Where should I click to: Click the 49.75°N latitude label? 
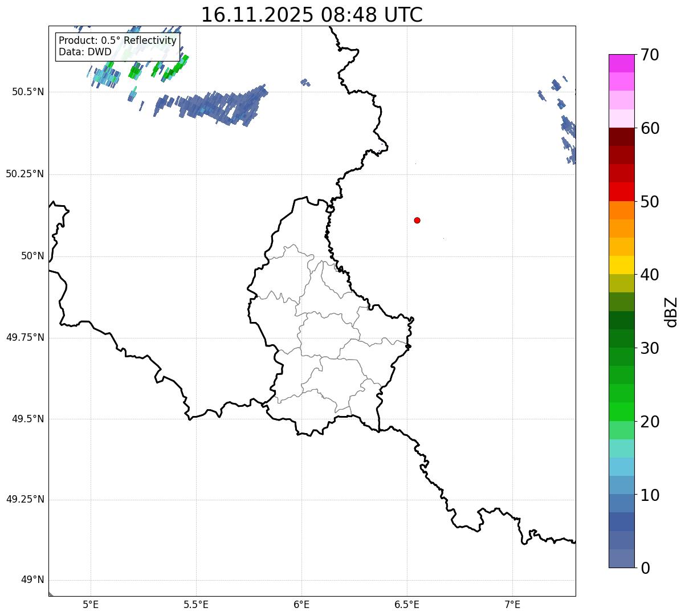point(25,337)
